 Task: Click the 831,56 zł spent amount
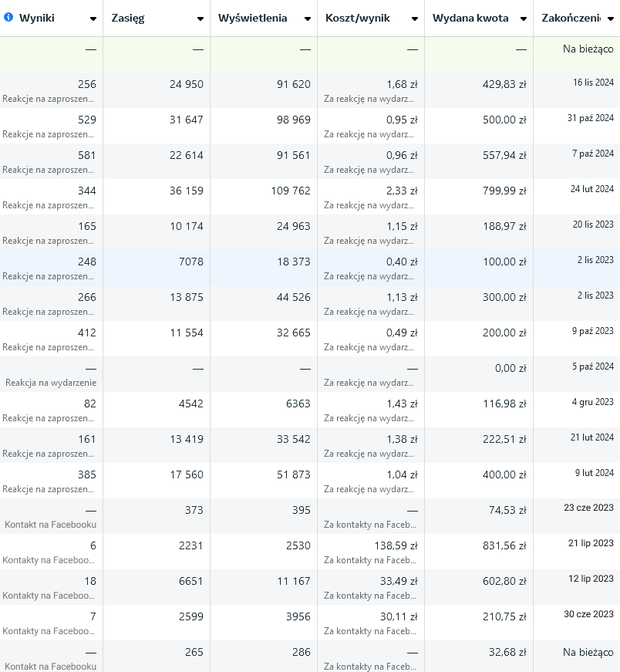click(504, 545)
